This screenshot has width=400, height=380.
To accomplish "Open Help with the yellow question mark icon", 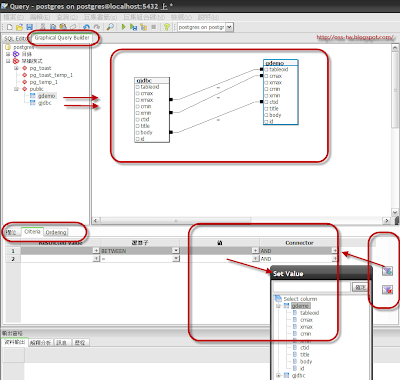I will point(167,27).
